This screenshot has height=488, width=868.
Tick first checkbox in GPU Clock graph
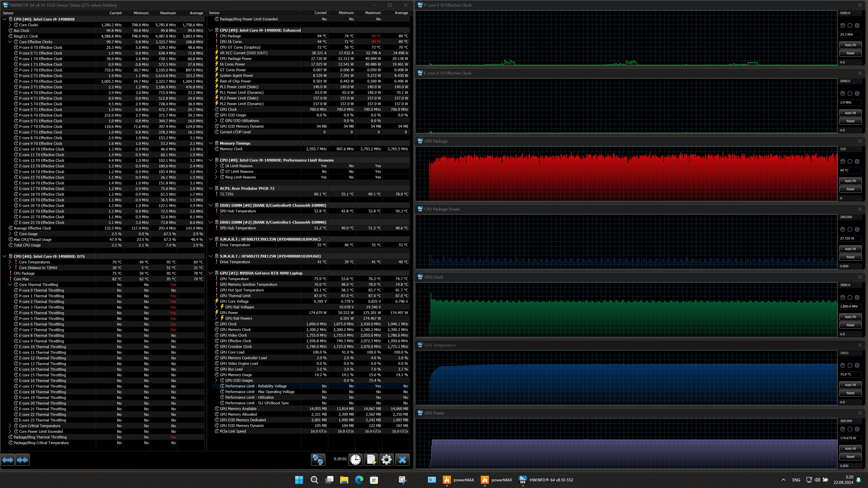pos(842,297)
